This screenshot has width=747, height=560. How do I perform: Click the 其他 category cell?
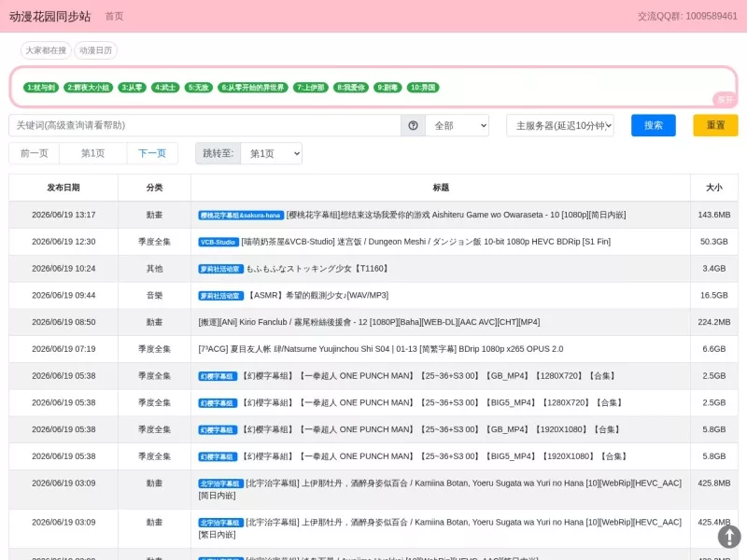tap(154, 269)
